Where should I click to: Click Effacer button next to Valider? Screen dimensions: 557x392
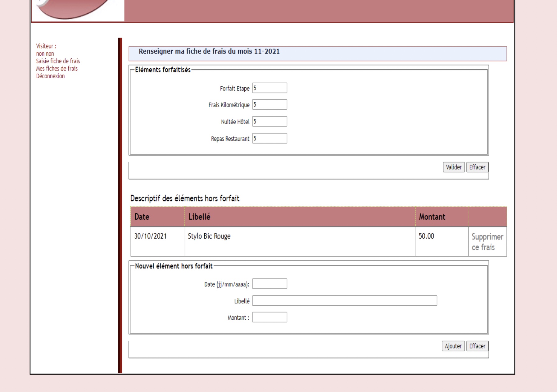[x=477, y=167]
